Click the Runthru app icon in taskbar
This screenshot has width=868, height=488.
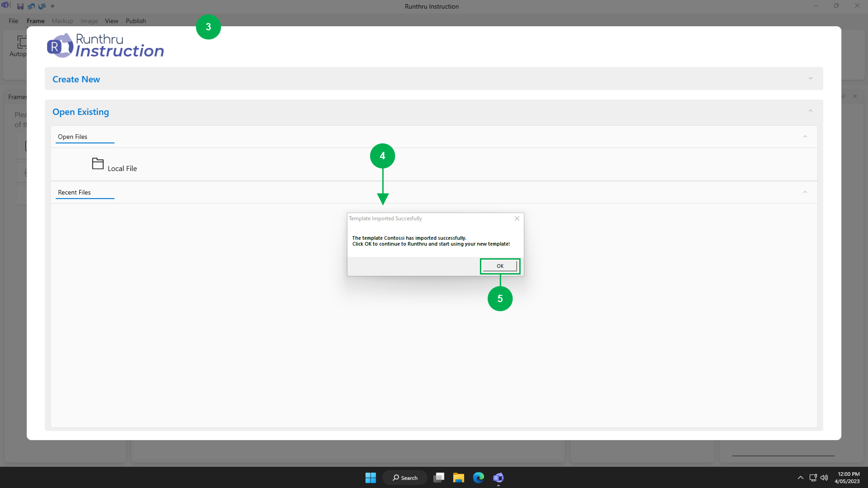pos(498,478)
